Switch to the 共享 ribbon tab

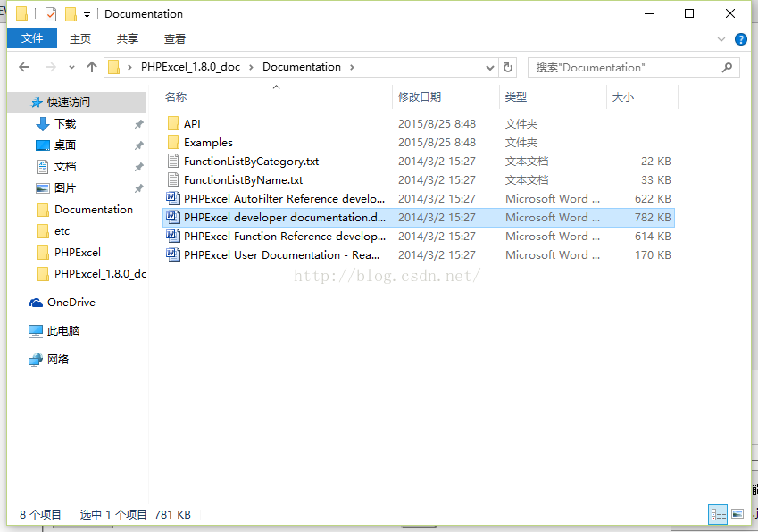128,38
